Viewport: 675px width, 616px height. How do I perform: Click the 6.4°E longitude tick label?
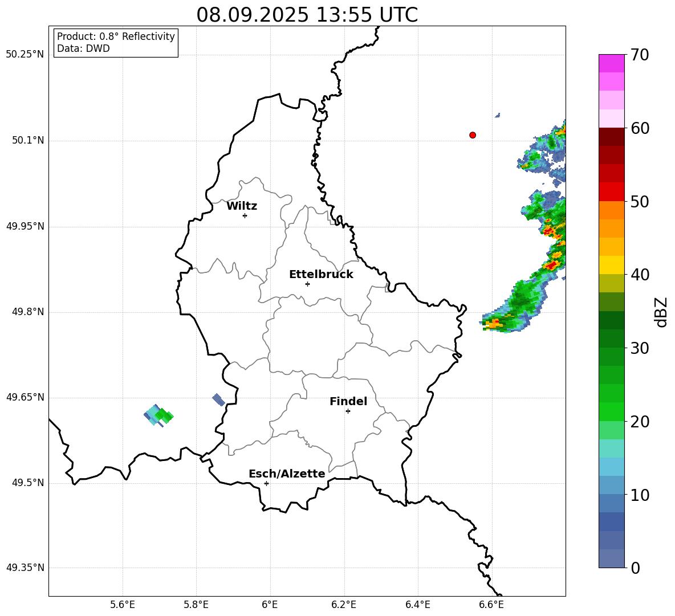[x=417, y=605]
